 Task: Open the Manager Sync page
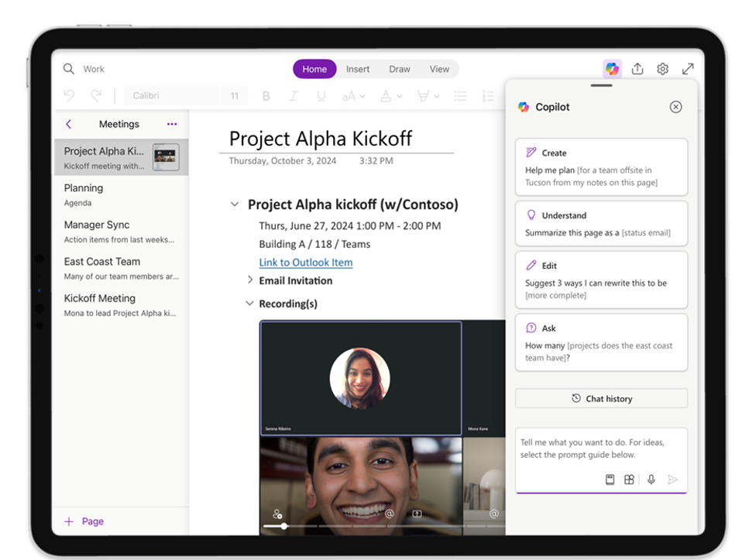click(121, 232)
